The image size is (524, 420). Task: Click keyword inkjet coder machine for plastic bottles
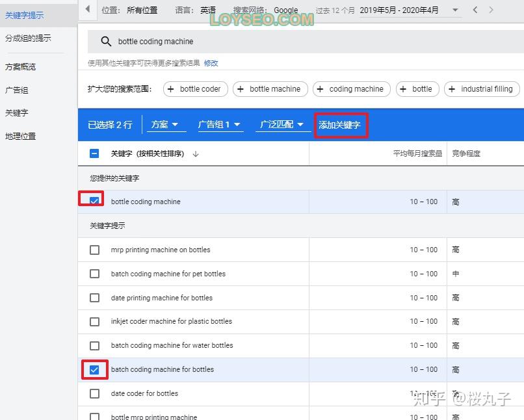click(x=172, y=321)
